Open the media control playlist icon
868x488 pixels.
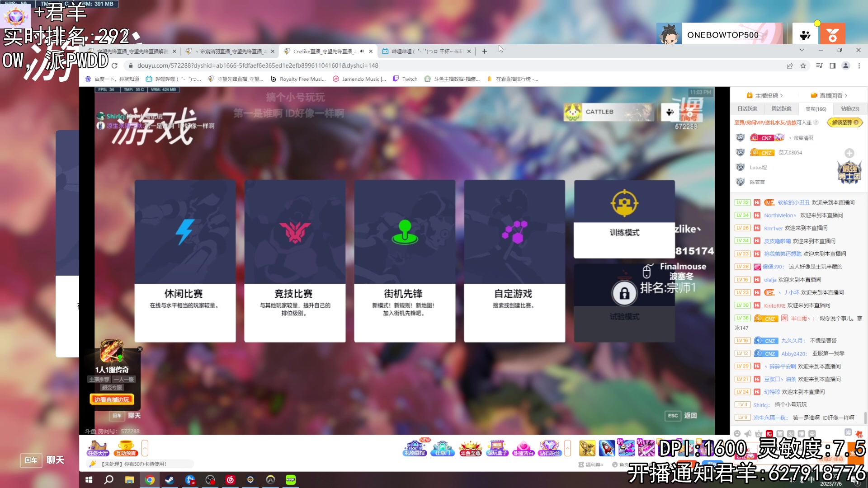819,66
